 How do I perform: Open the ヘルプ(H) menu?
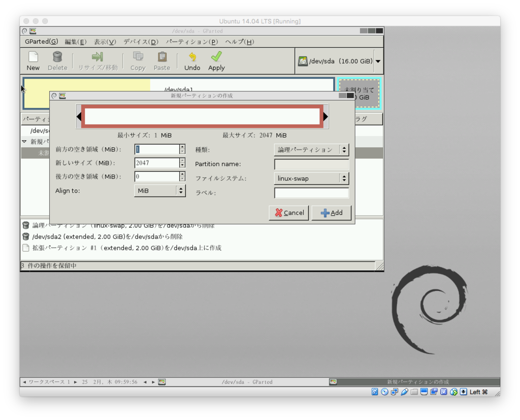tap(240, 42)
